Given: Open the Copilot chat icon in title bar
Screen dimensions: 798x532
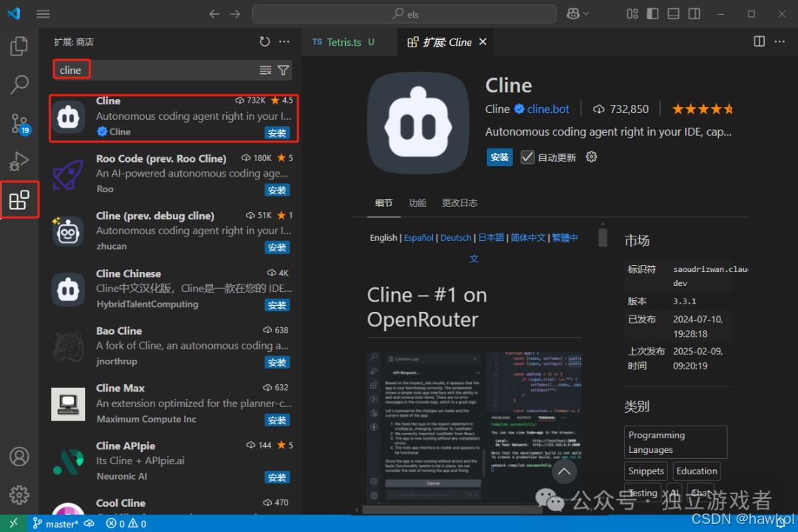Looking at the screenshot, I should [577, 14].
